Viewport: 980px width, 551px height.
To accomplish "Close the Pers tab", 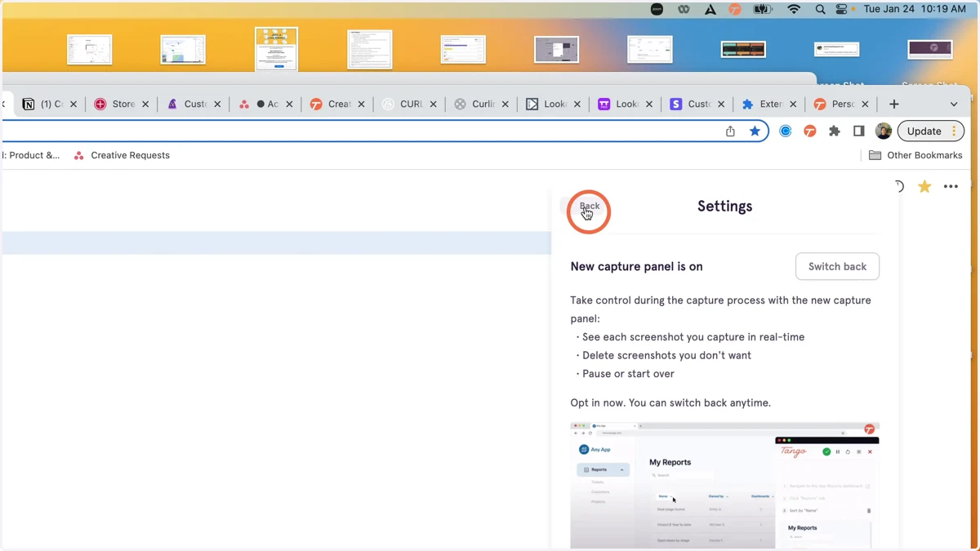I will pyautogui.click(x=865, y=104).
